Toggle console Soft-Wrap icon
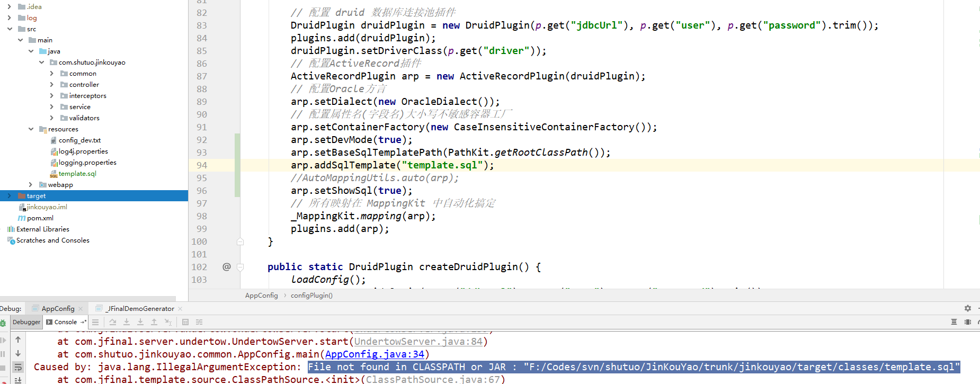The image size is (980, 384). (x=18, y=367)
